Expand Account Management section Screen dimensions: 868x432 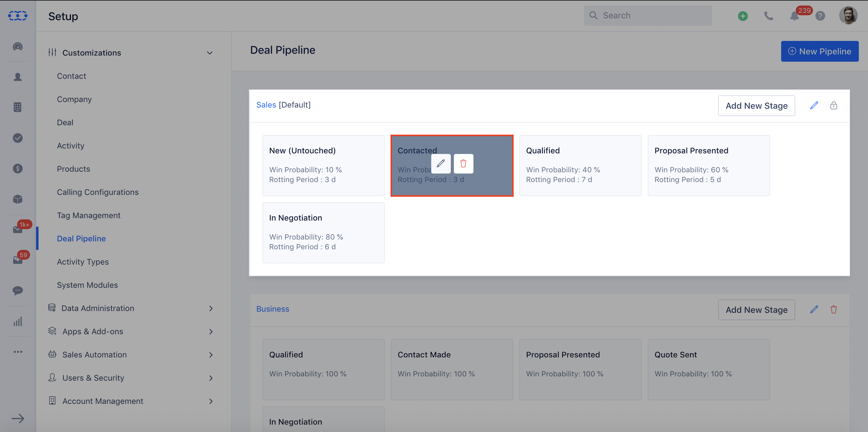click(211, 401)
